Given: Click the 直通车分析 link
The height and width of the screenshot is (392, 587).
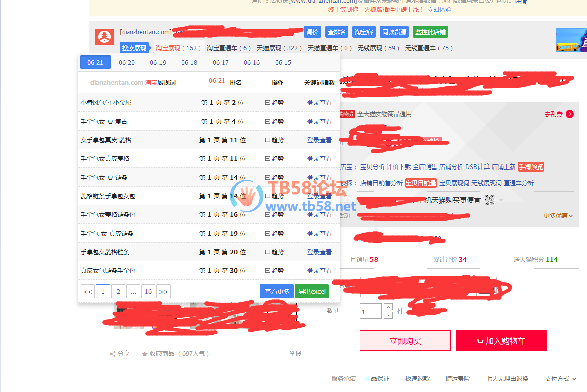Looking at the screenshot, I should [x=519, y=183].
